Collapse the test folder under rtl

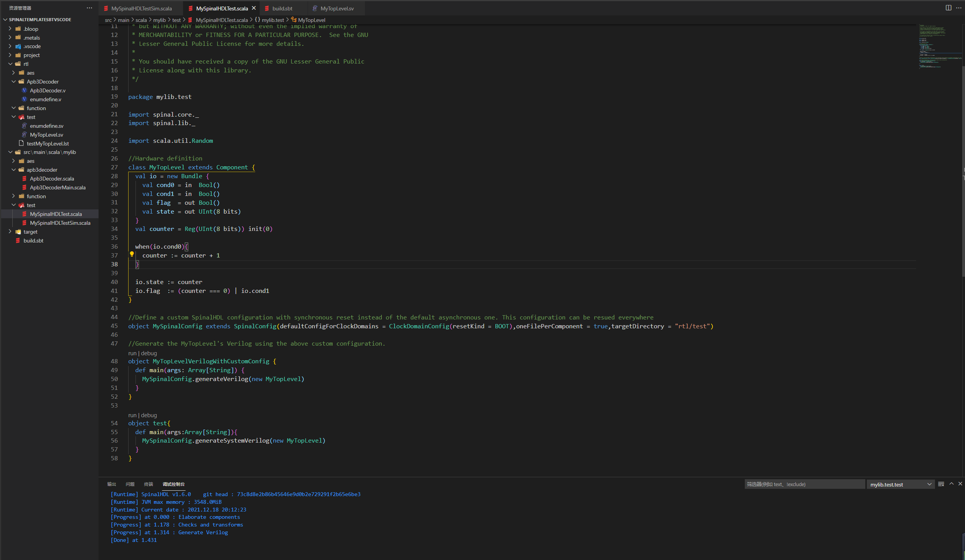31,117
